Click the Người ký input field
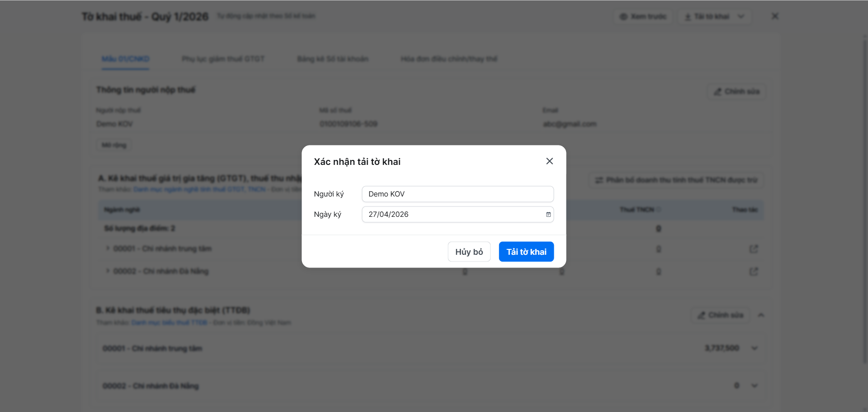 point(458,194)
